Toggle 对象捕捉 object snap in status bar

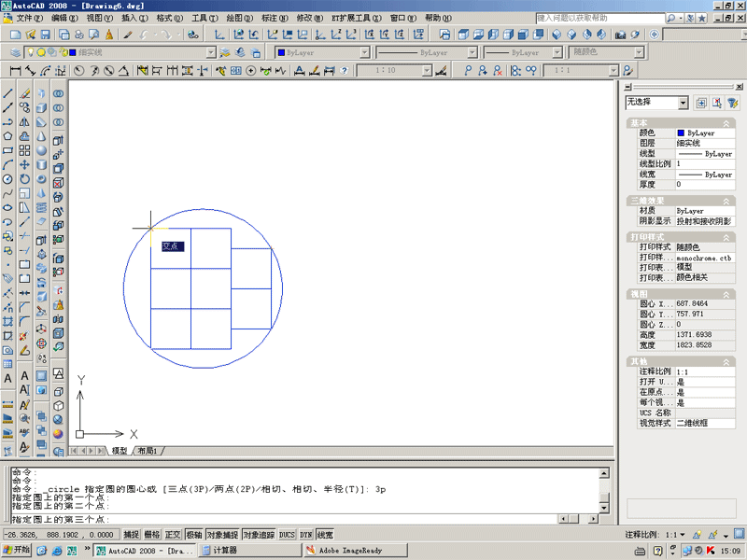click(222, 535)
